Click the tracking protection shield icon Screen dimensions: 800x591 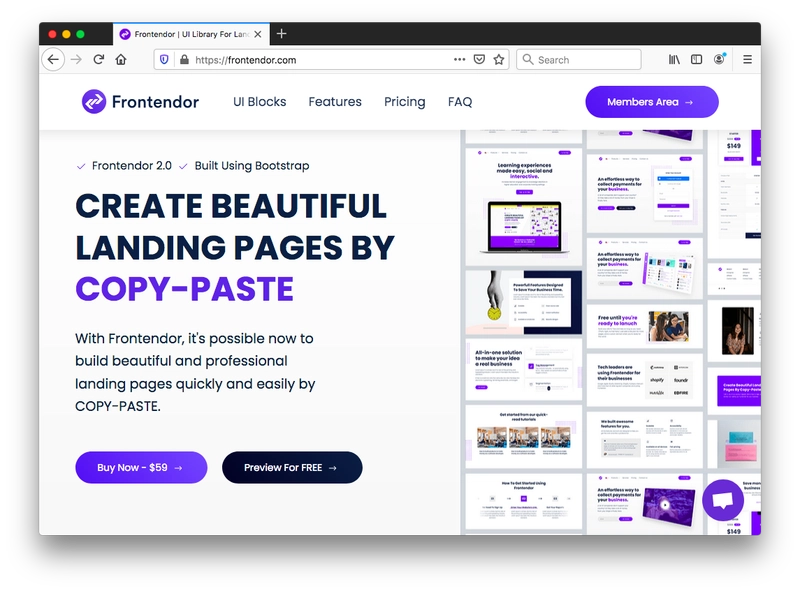164,60
